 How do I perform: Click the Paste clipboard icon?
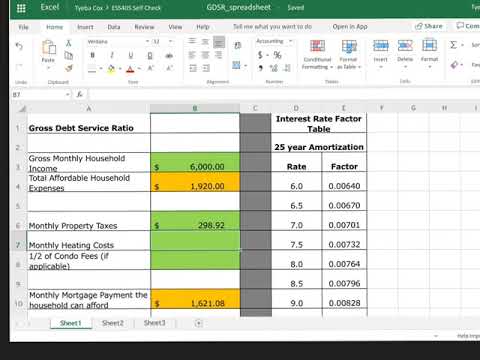point(49,47)
